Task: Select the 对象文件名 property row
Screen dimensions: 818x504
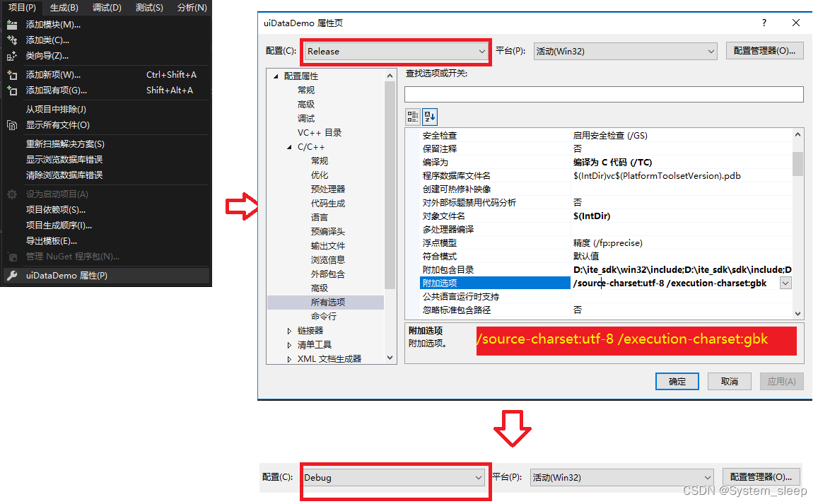Action: pyautogui.click(x=606, y=216)
